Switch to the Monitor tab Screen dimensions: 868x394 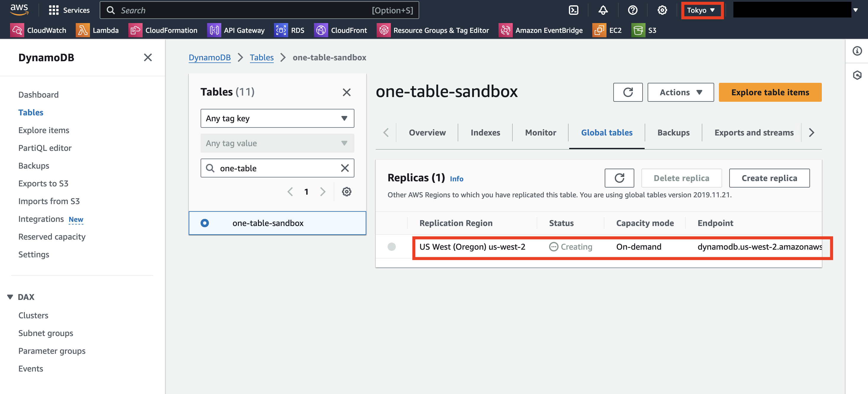coord(540,133)
